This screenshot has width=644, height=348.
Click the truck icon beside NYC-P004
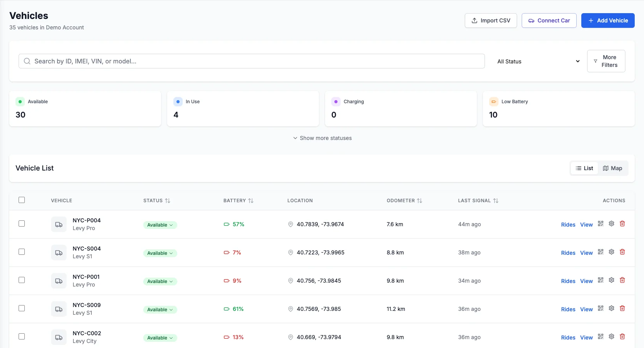[x=59, y=224]
